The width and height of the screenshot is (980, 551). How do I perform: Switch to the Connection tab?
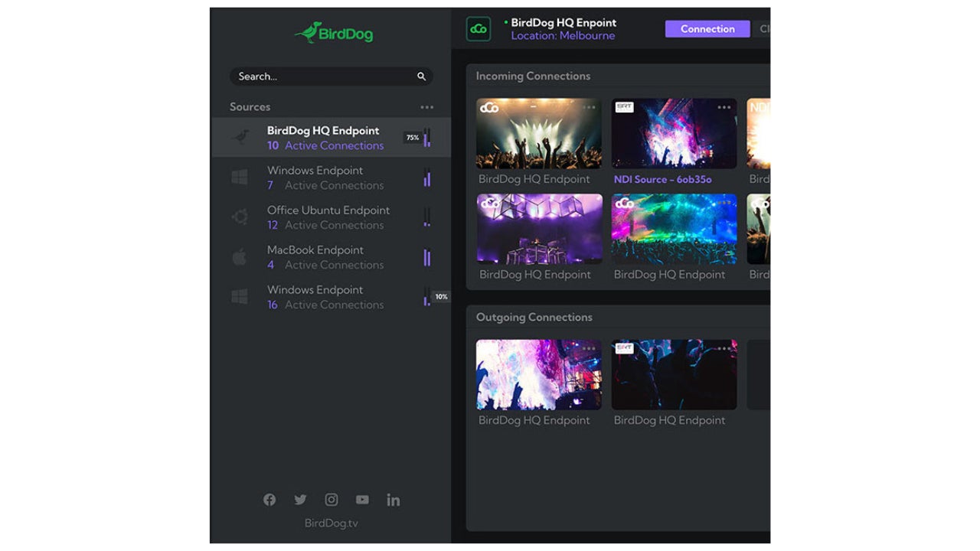pos(707,29)
